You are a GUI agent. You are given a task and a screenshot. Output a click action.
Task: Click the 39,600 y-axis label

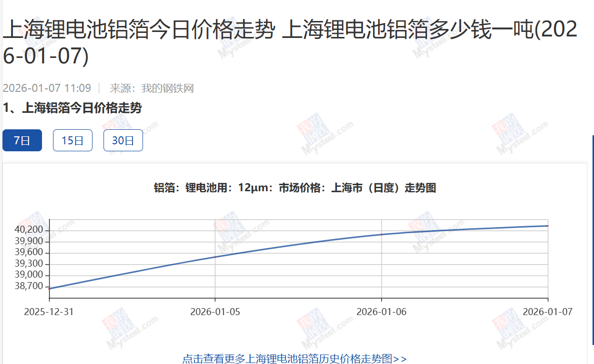pyautogui.click(x=29, y=252)
